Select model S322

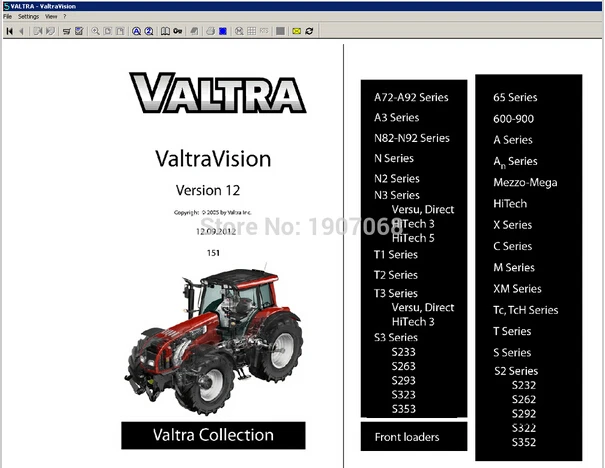(x=524, y=428)
